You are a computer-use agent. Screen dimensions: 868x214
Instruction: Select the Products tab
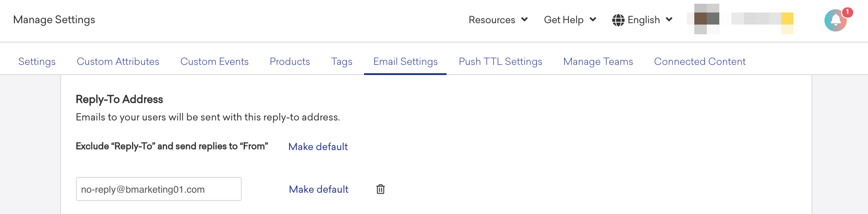pos(290,62)
